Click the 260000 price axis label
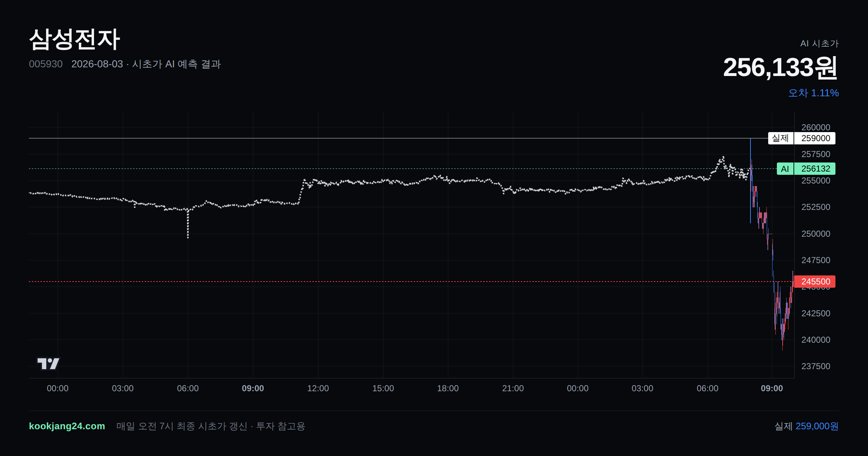This screenshot has height=456, width=868. pos(816,127)
